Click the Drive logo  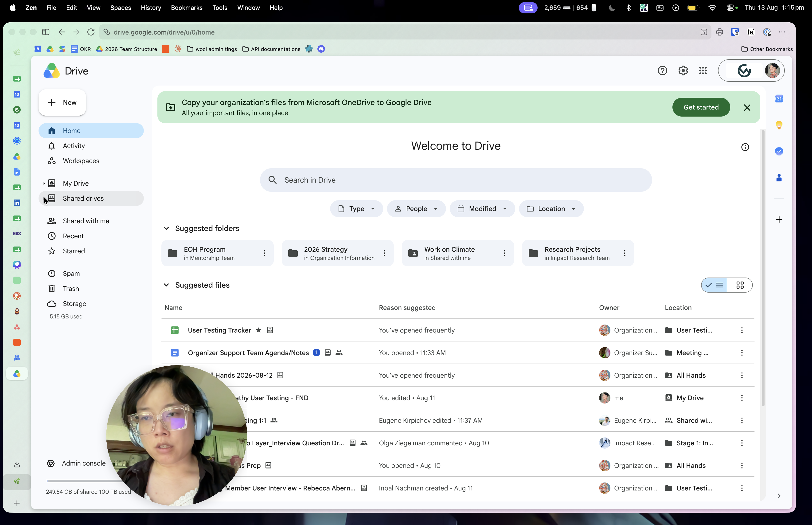click(65, 71)
